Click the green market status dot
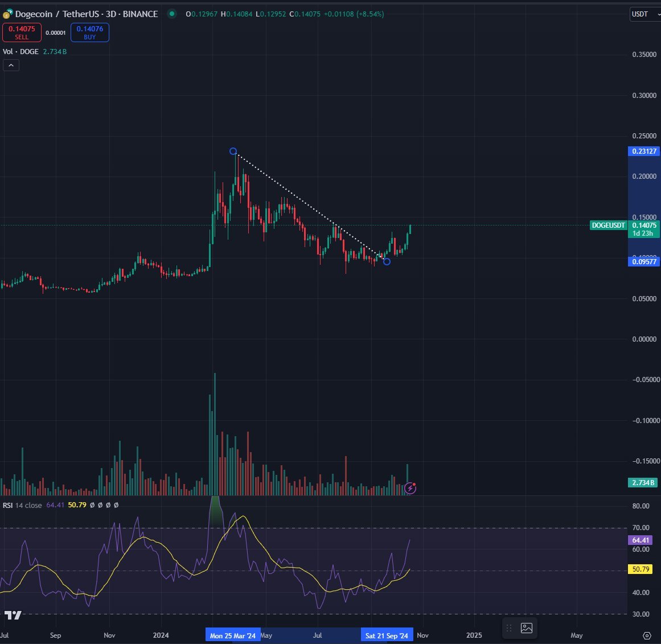661x644 pixels. (x=171, y=14)
